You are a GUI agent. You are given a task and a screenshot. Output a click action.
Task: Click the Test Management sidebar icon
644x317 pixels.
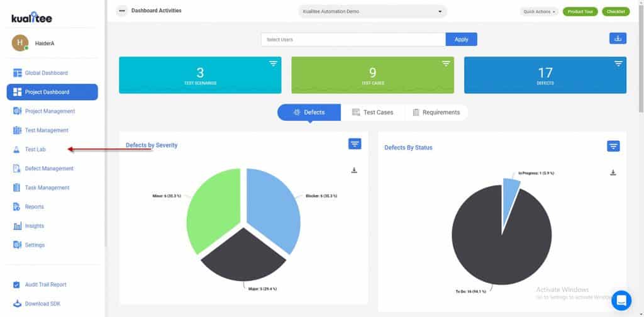(x=17, y=130)
